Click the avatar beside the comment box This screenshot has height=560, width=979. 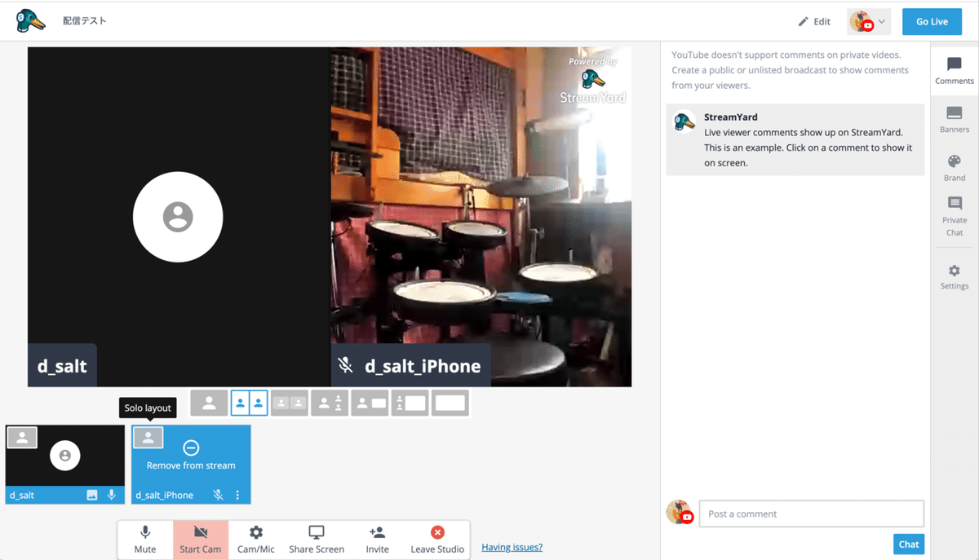click(679, 513)
